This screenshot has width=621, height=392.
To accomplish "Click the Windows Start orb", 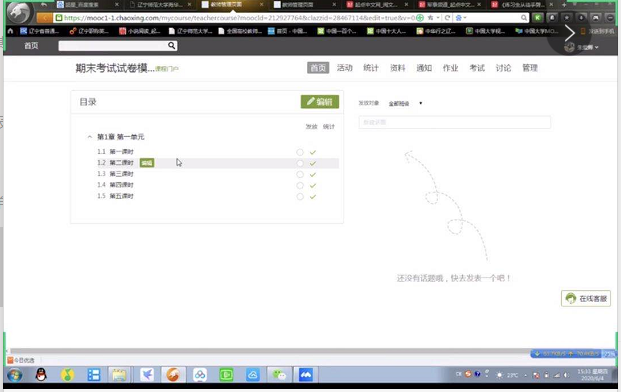I will 15,375.
